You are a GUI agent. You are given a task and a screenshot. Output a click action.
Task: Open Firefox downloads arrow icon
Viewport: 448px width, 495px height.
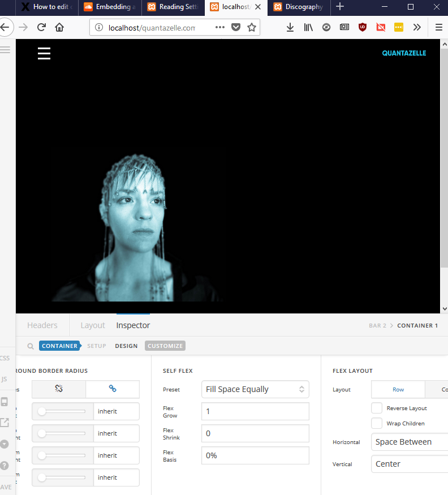coord(290,27)
